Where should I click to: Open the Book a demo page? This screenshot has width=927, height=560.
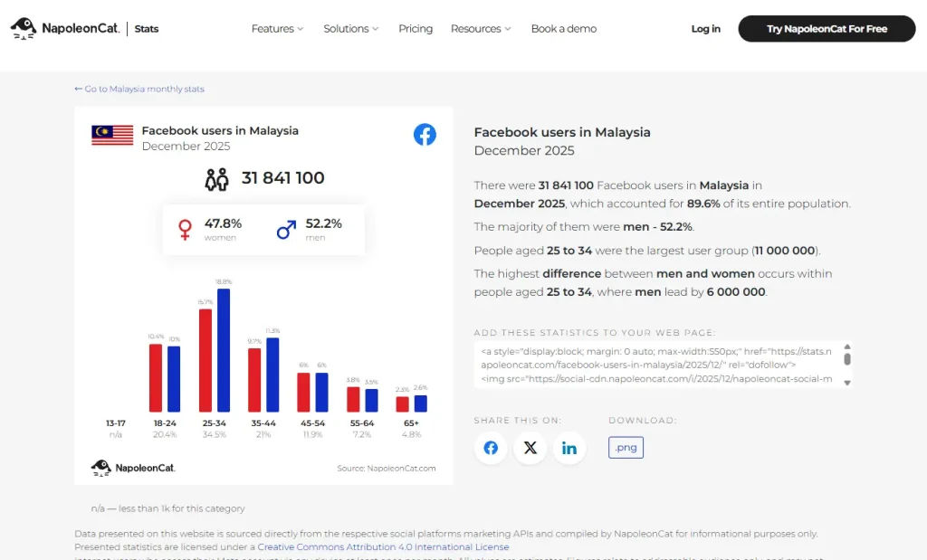(x=563, y=29)
